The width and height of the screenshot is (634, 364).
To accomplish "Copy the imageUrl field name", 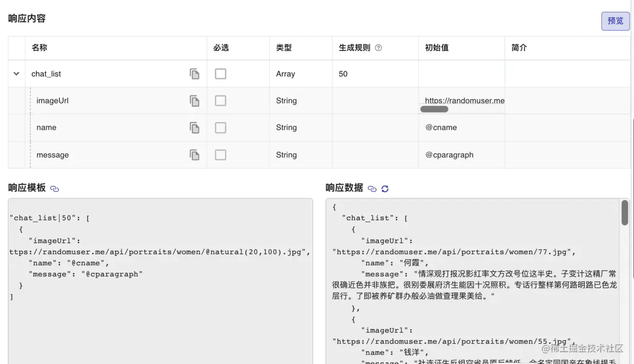I will 194,101.
